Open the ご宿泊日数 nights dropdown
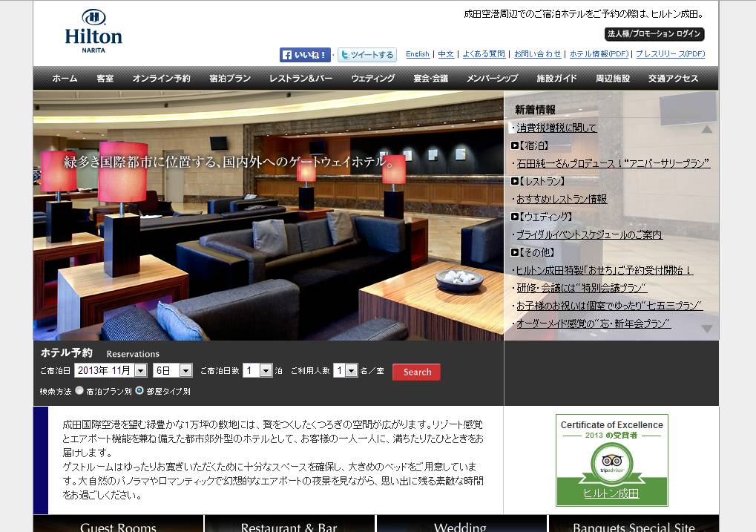756x532 pixels. [257, 370]
